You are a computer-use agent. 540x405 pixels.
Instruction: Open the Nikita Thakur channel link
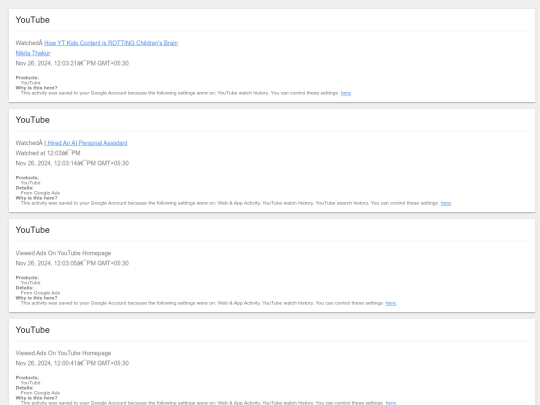pyautogui.click(x=33, y=53)
